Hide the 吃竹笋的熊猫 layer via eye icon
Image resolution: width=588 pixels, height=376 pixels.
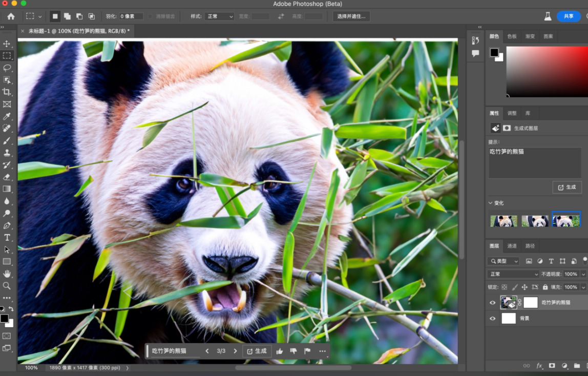(x=492, y=303)
